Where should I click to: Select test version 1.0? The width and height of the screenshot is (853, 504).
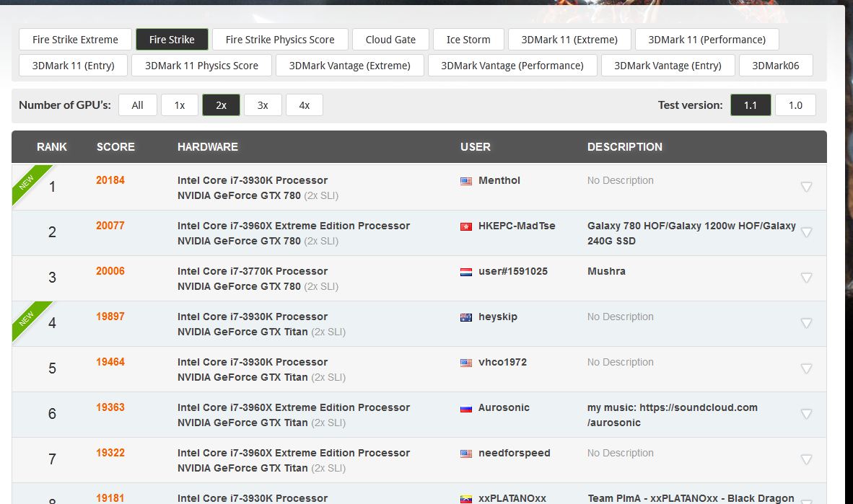click(795, 105)
